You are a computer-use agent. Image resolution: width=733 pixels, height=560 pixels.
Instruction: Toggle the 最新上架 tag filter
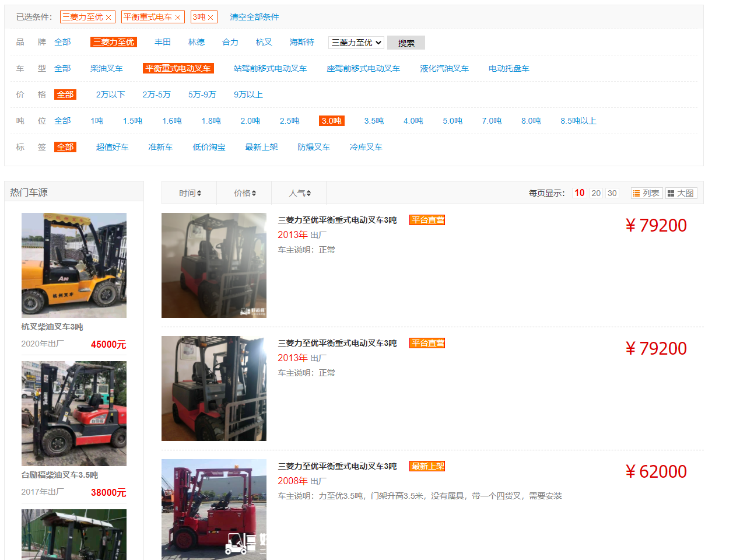tap(262, 147)
